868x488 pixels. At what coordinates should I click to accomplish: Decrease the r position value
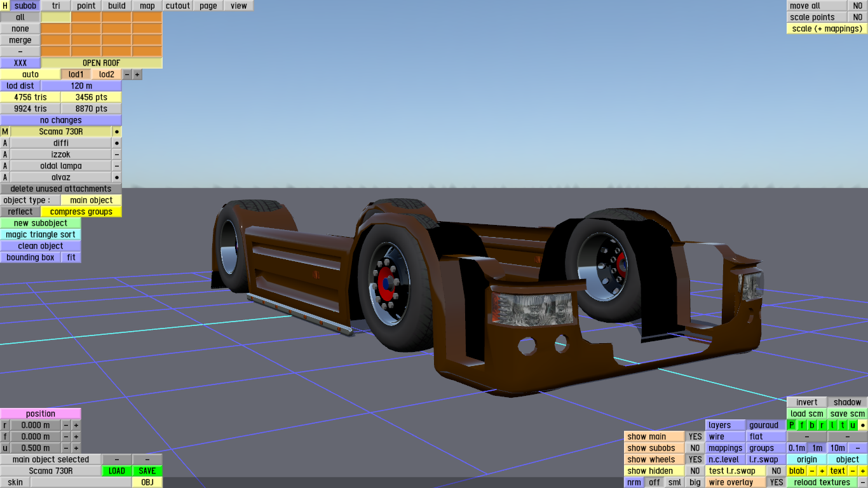point(66,425)
